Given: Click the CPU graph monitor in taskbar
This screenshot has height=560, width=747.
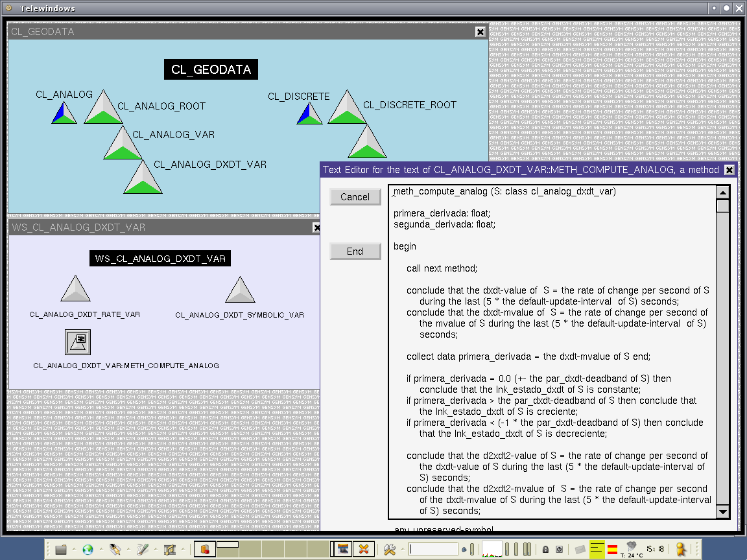Looking at the screenshot, I should click(492, 549).
